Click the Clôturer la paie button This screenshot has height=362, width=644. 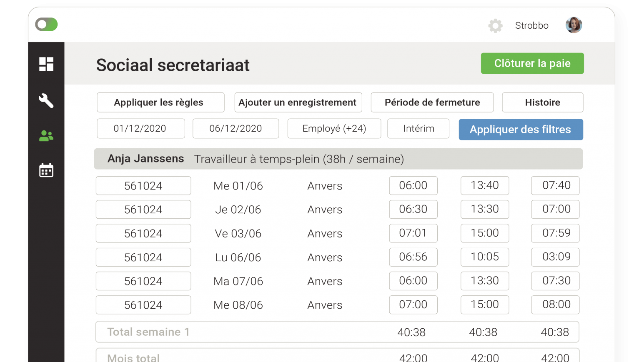532,63
